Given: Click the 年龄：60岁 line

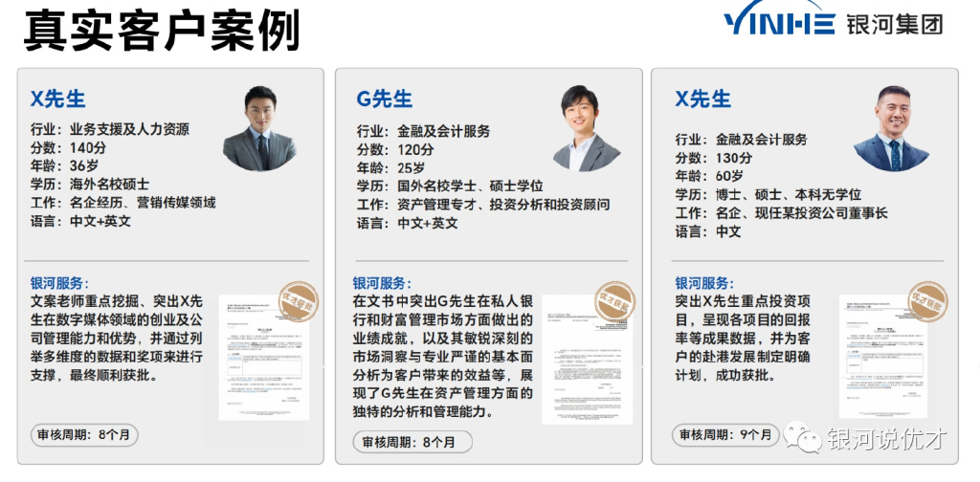Looking at the screenshot, I should tap(709, 176).
